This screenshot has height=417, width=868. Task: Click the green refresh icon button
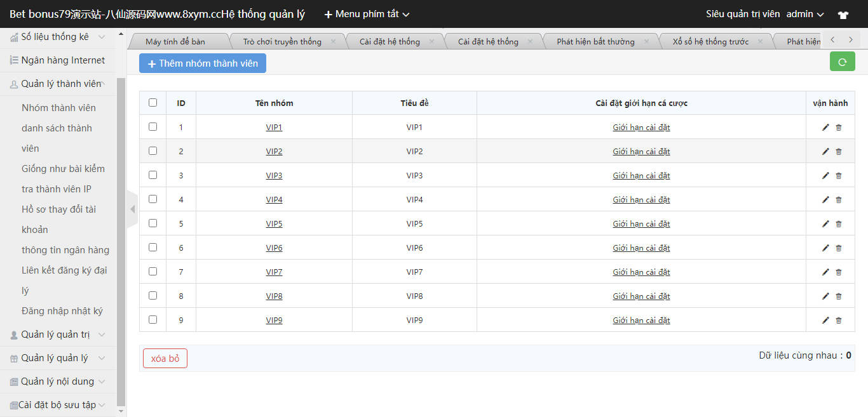(x=843, y=62)
